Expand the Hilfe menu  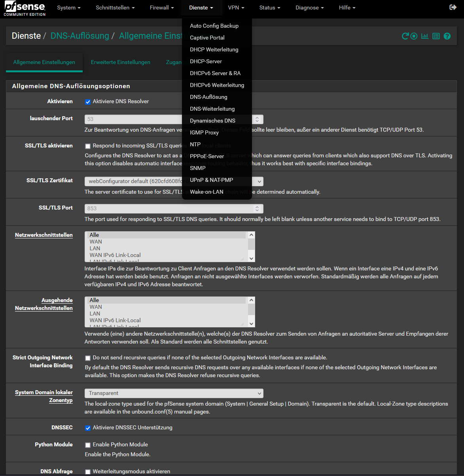pyautogui.click(x=347, y=8)
